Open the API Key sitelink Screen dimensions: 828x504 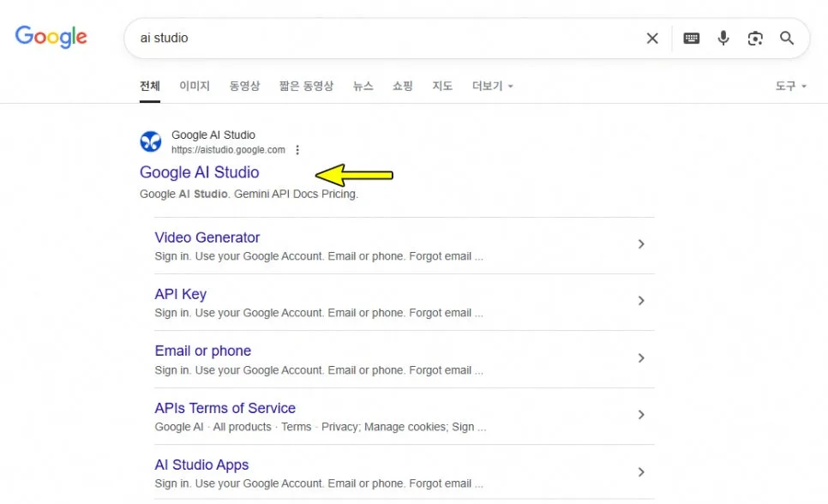tap(181, 294)
